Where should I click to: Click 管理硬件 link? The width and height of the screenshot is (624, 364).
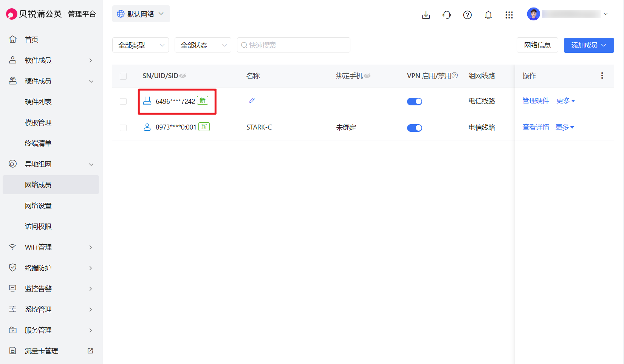click(x=536, y=101)
